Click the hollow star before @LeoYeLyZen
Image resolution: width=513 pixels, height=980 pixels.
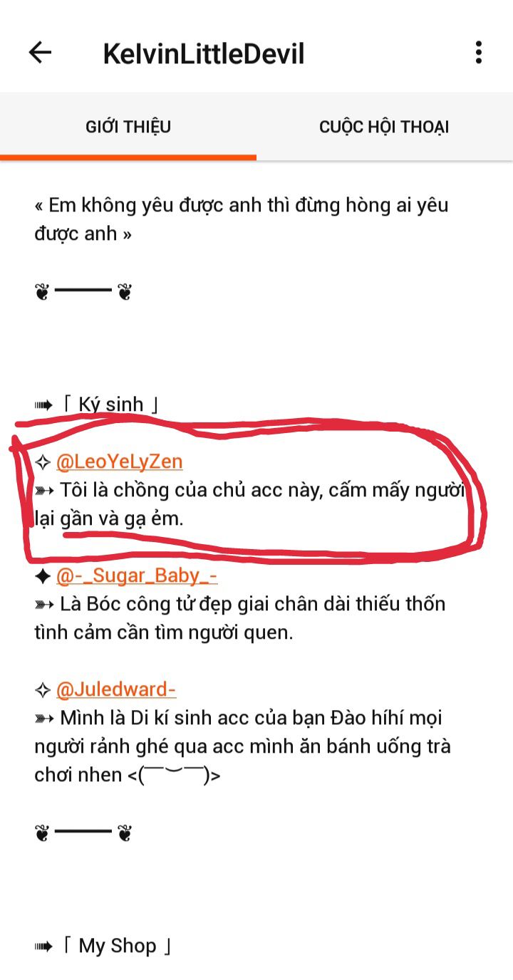point(43,462)
